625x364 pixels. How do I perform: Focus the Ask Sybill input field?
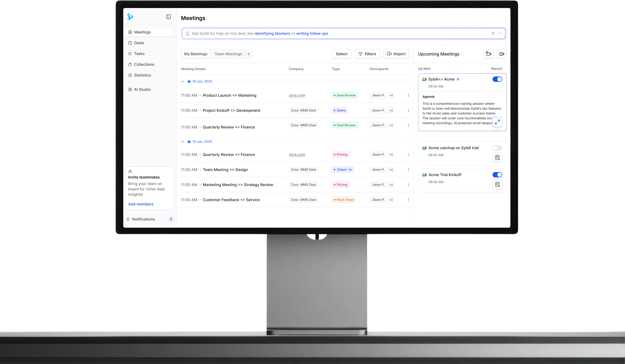[x=344, y=33]
